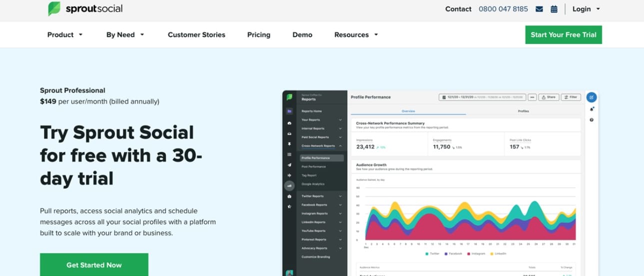
Task: Open Customize Branding in sidebar
Action: point(316,257)
